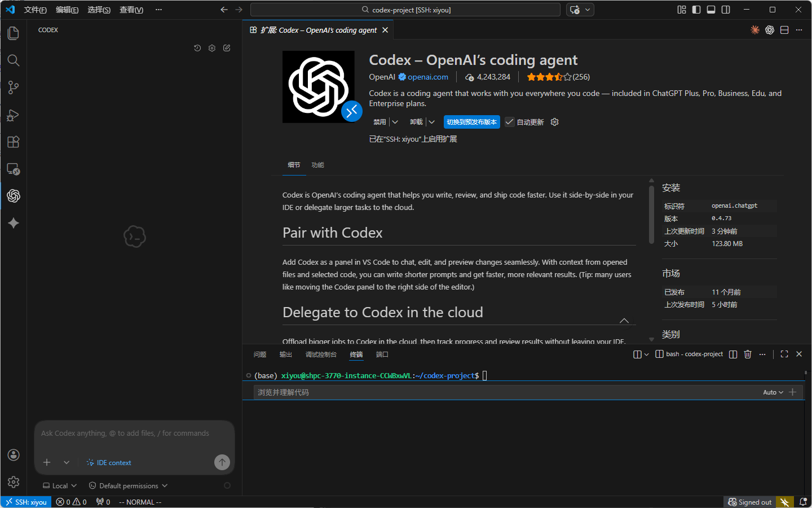Viewport: 812px width, 508px height.
Task: Select the Codex icon in activity bar
Action: pos(14,196)
